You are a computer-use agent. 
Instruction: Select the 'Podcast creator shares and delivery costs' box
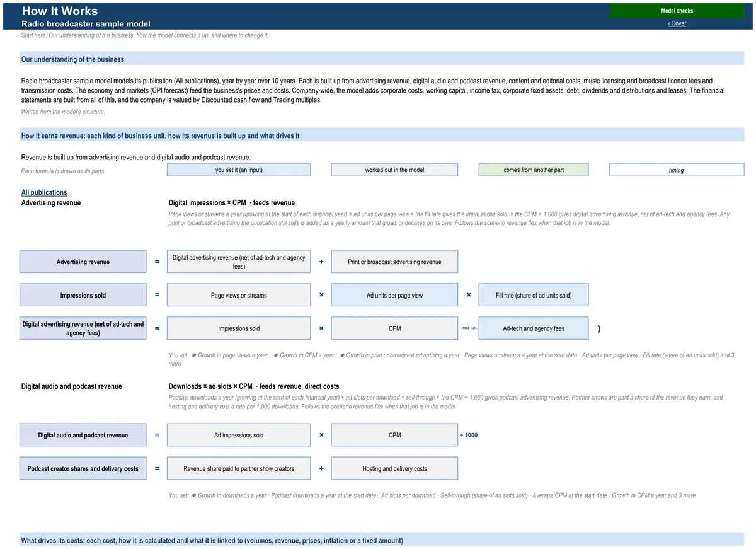pos(83,468)
